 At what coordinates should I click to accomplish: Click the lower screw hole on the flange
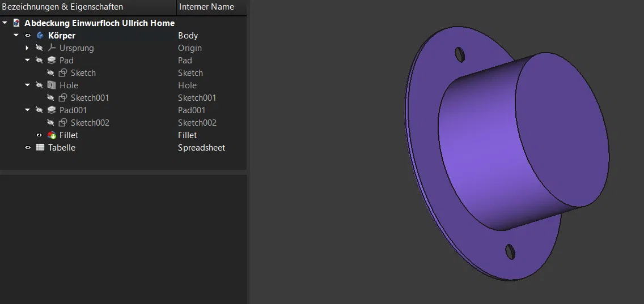click(510, 251)
